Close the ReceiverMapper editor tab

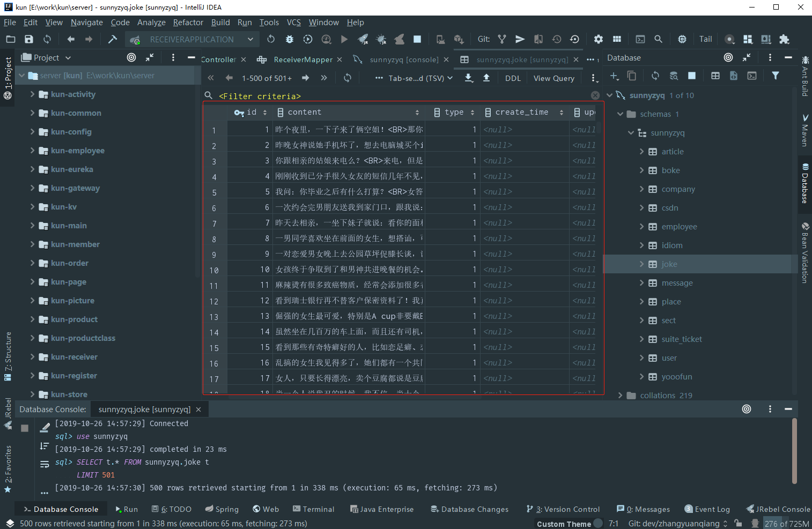(x=339, y=59)
